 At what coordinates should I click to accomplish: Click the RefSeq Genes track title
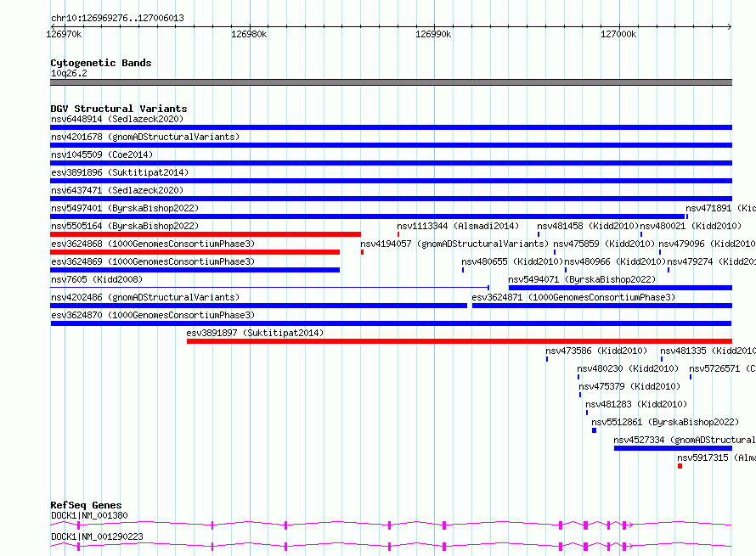pos(86,505)
